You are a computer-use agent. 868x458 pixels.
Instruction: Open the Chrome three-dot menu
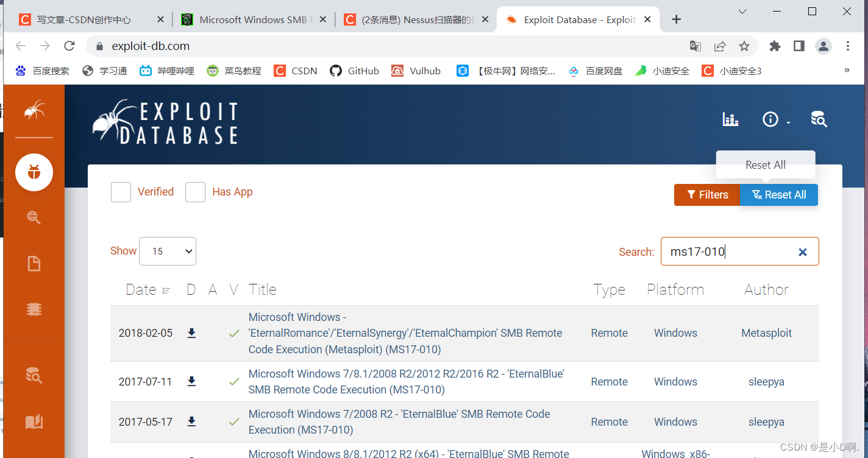point(848,46)
